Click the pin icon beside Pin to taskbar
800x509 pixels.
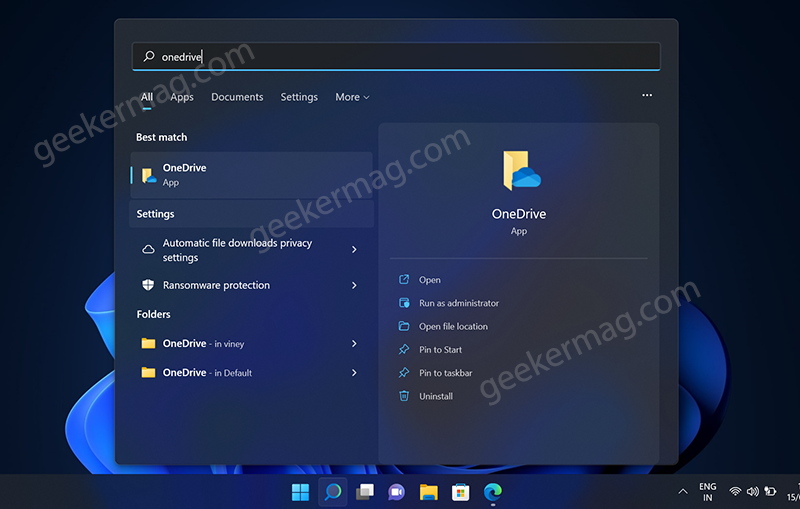point(404,373)
